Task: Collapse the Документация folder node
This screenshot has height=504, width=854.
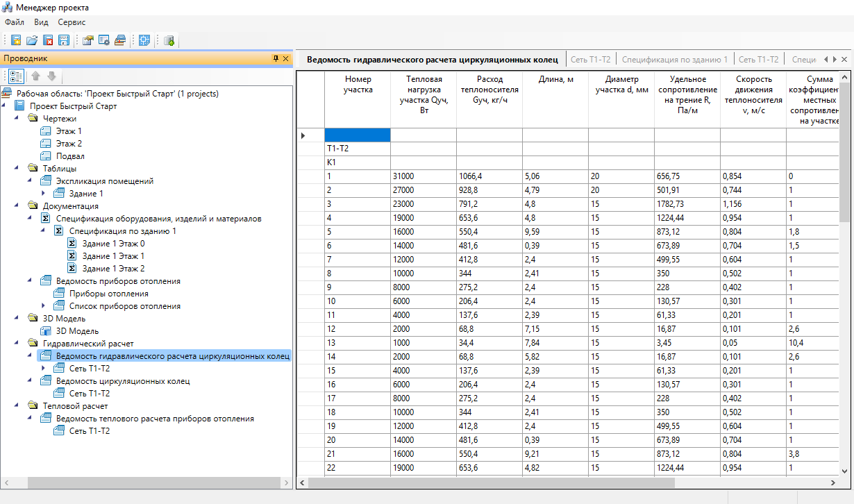Action: click(17, 206)
